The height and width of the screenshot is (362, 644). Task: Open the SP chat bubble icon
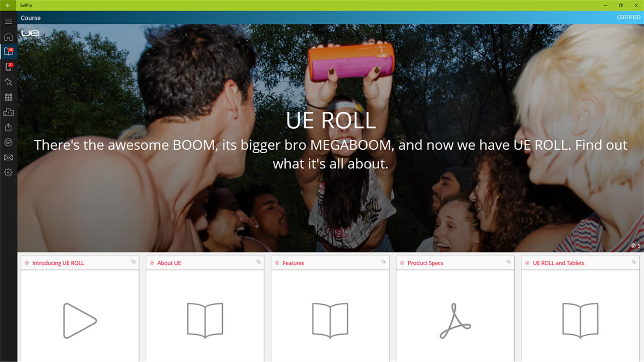tap(8, 142)
